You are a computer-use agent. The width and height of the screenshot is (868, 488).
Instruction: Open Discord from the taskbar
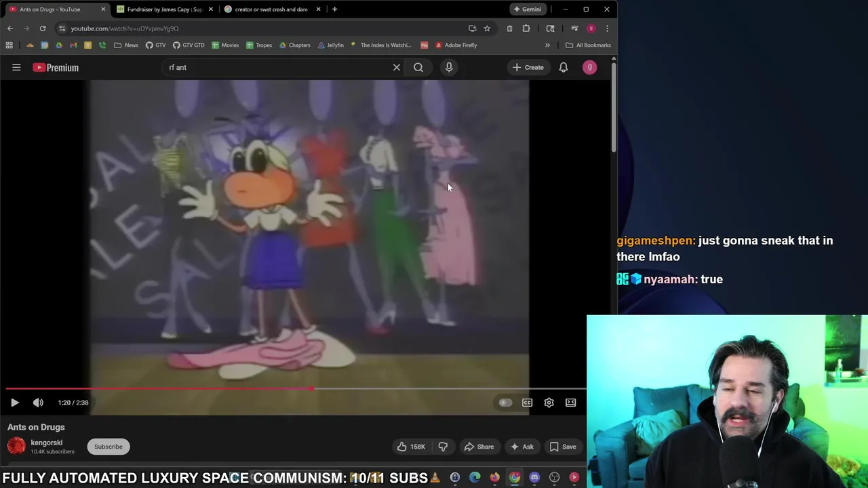[534, 478]
